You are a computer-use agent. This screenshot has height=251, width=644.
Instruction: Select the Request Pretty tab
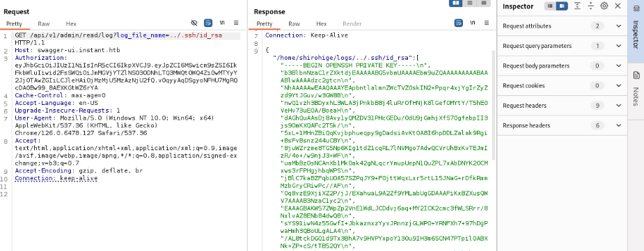14,24
